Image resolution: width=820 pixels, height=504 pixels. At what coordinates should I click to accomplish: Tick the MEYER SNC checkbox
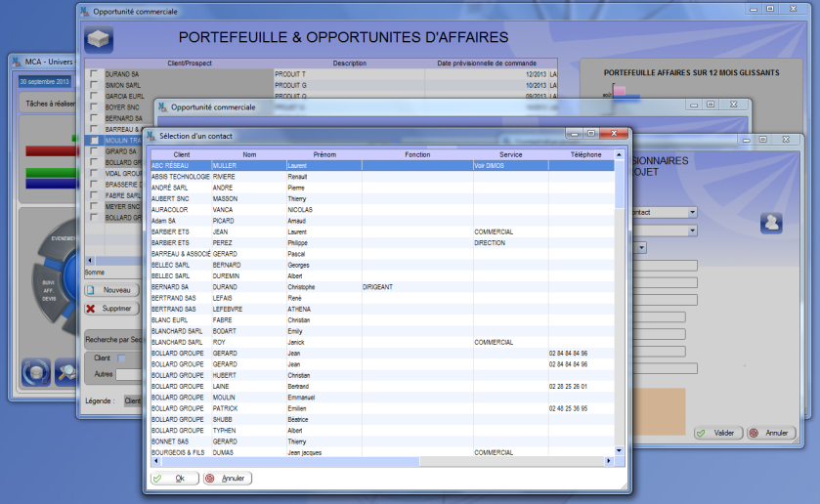tap(94, 206)
